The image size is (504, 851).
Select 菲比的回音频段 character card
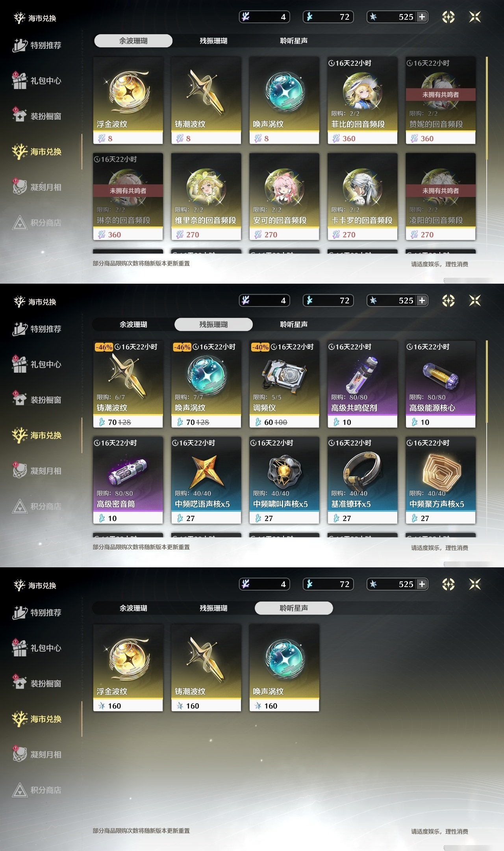pyautogui.click(x=362, y=100)
